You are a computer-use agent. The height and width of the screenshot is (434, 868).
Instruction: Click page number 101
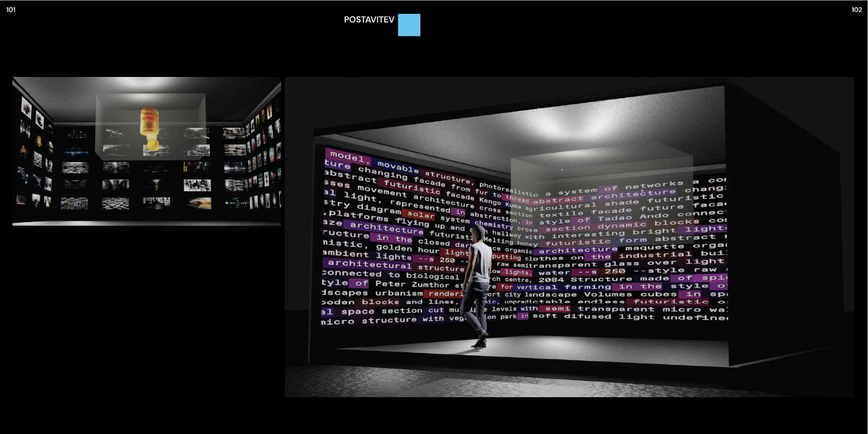tap(11, 10)
